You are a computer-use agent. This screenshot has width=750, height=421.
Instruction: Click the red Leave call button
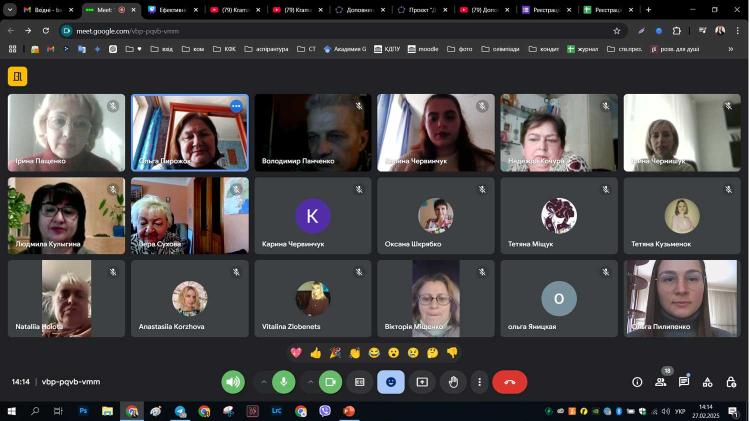click(510, 382)
